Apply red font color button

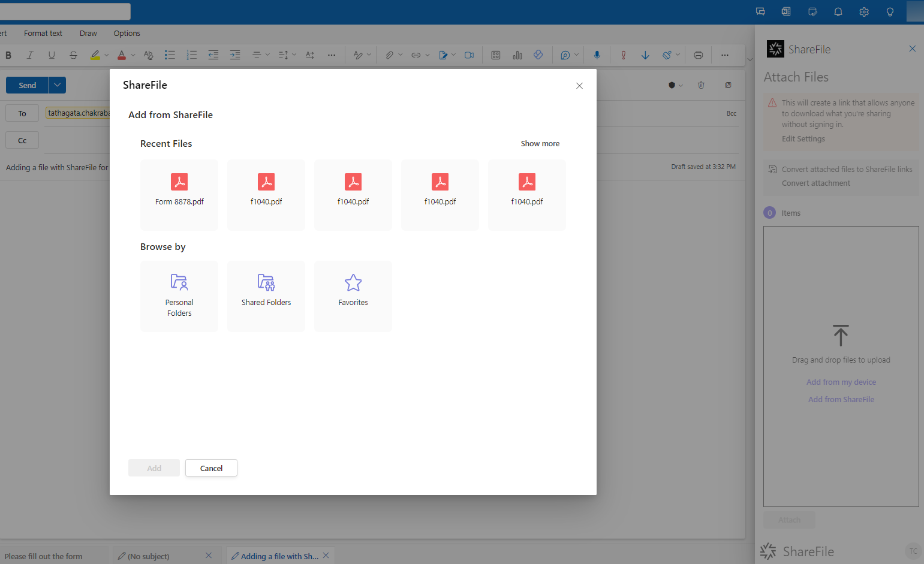tap(122, 55)
